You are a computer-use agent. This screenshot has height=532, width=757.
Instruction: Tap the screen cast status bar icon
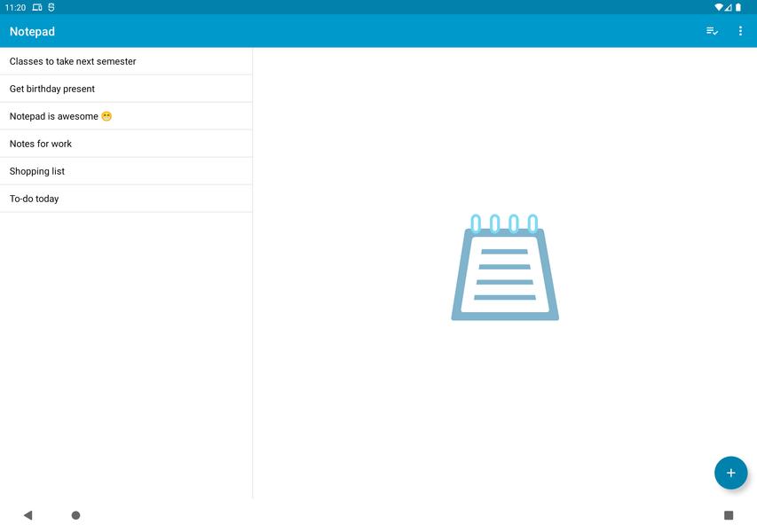click(37, 7)
